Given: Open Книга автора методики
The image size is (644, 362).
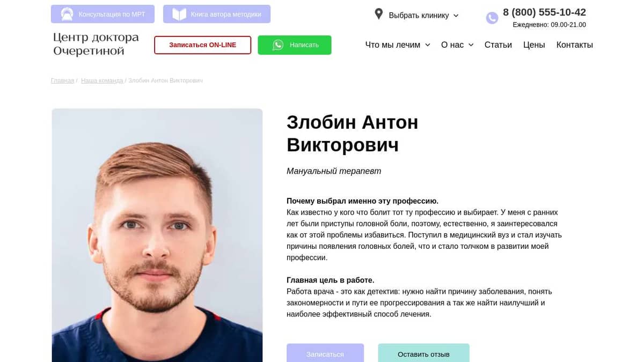Looking at the screenshot, I should pos(217,14).
